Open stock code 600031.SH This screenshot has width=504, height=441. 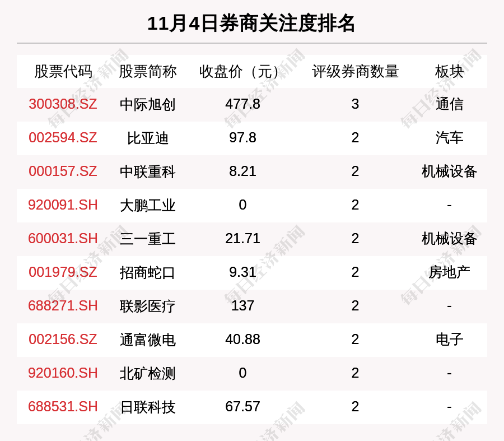click(63, 239)
